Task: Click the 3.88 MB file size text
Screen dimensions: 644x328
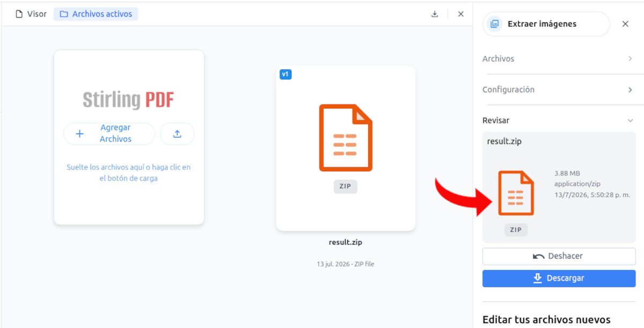Action: point(567,173)
